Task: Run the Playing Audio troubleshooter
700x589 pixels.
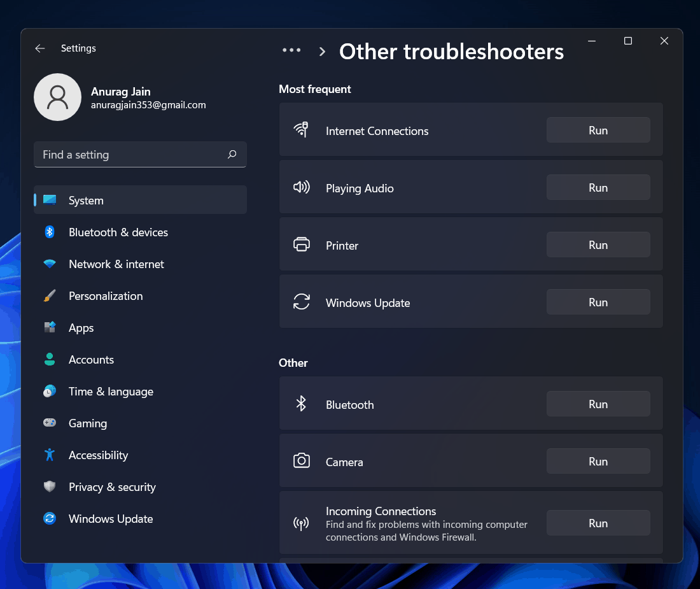Action: point(598,187)
